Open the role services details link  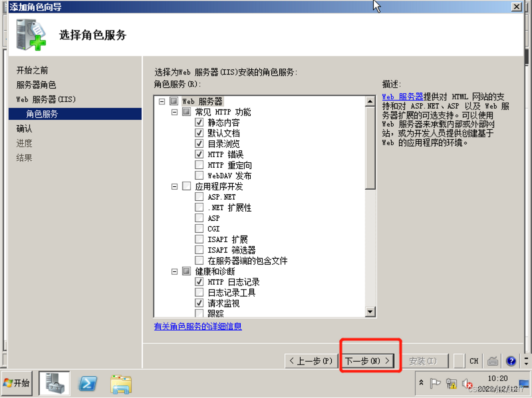tap(198, 327)
